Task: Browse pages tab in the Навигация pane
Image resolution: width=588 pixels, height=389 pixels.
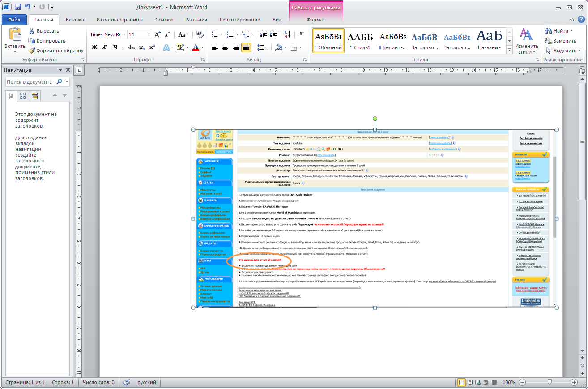Action: pyautogui.click(x=23, y=96)
